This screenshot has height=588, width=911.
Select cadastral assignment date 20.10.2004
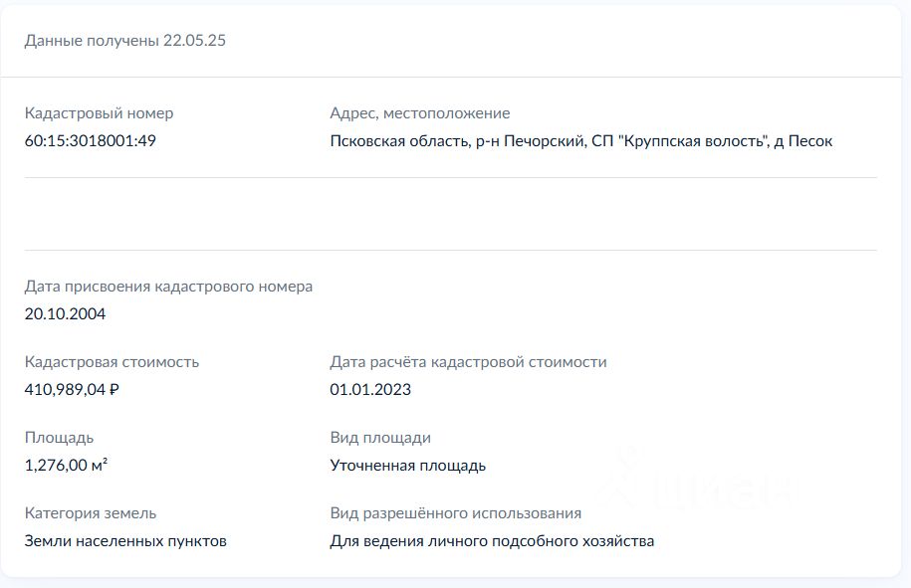pyautogui.click(x=65, y=314)
